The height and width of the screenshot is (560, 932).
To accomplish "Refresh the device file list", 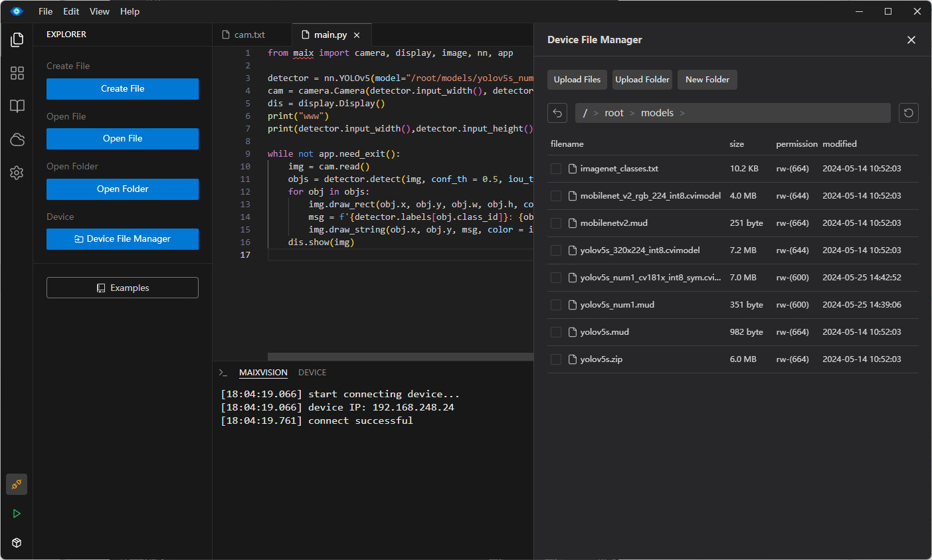I will (909, 113).
